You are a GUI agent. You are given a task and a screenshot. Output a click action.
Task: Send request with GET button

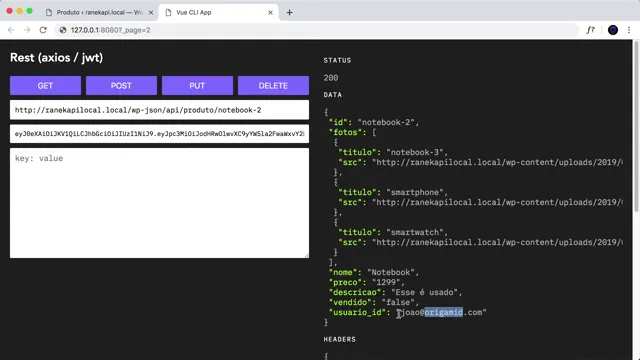[45, 86]
